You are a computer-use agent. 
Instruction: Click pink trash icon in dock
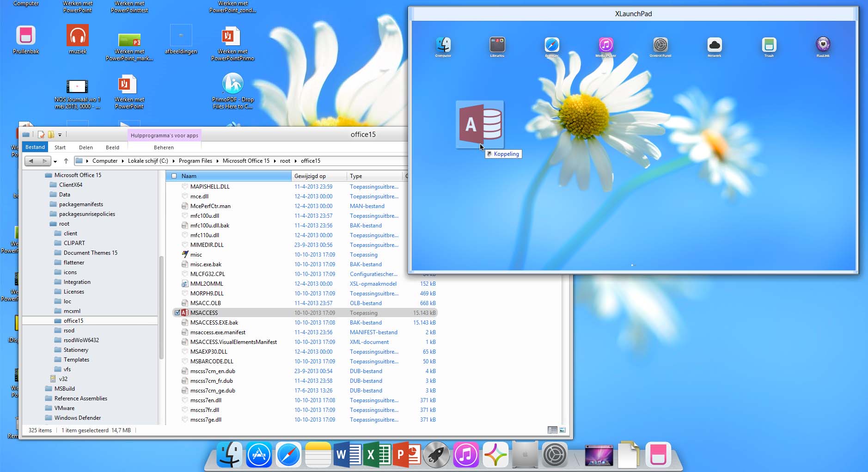pyautogui.click(x=658, y=455)
